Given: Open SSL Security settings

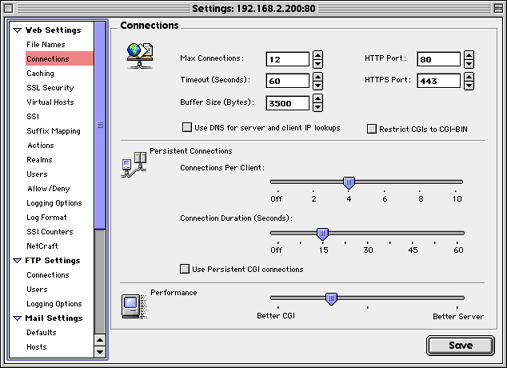Looking at the screenshot, I should tap(50, 88).
